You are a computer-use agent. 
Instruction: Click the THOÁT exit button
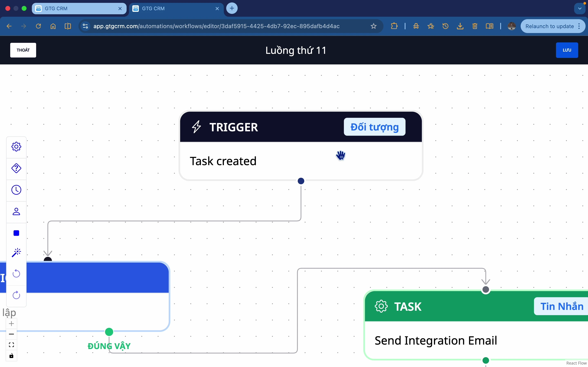click(x=23, y=50)
